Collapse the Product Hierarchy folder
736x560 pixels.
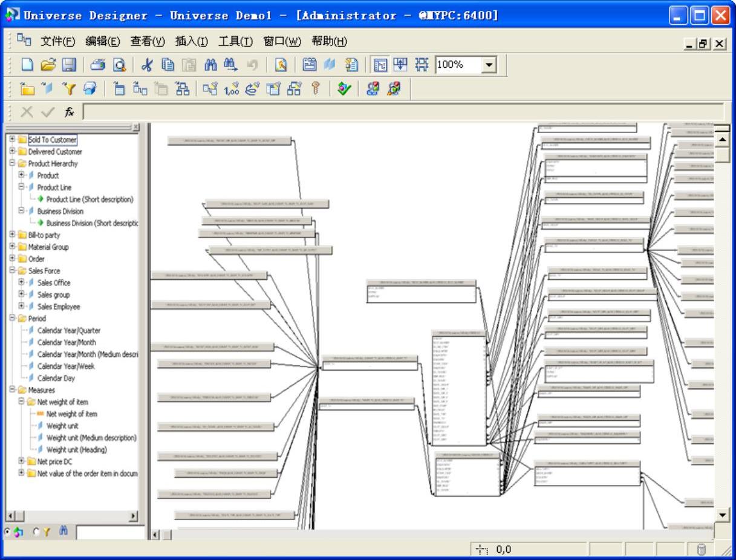pos(13,163)
